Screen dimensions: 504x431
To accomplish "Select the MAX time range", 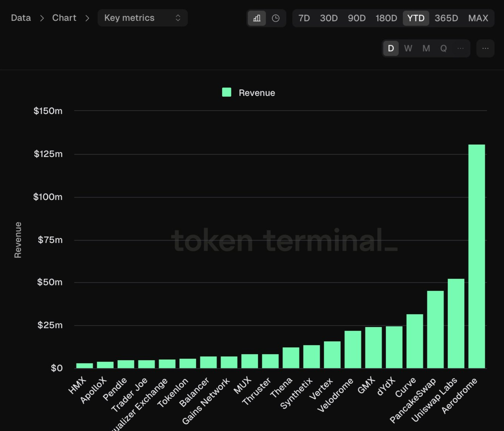I will 478,18.
